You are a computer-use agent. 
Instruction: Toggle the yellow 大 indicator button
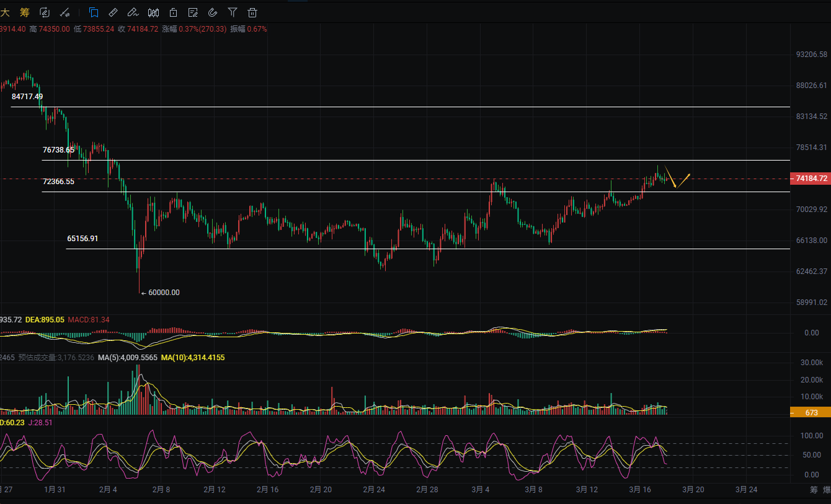click(x=5, y=12)
